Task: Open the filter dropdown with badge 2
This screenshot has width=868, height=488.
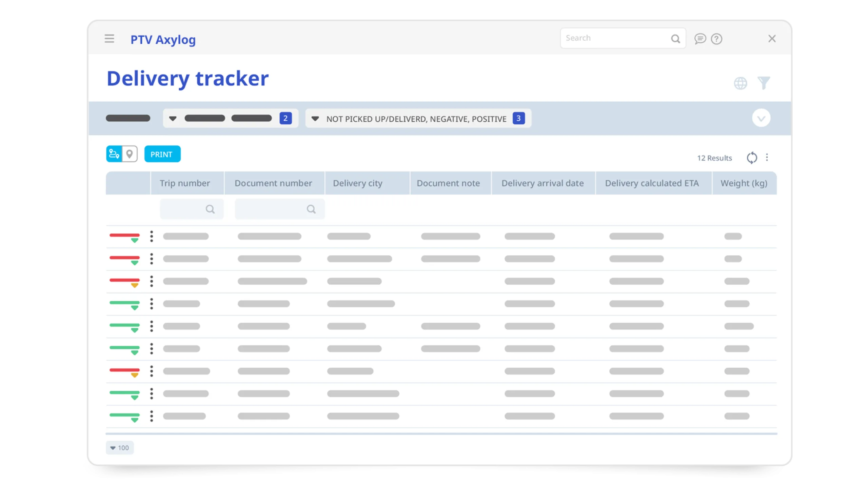Action: [x=231, y=118]
